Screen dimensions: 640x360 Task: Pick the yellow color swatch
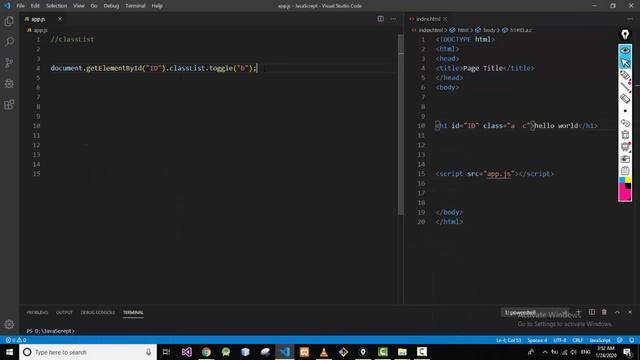(628, 180)
